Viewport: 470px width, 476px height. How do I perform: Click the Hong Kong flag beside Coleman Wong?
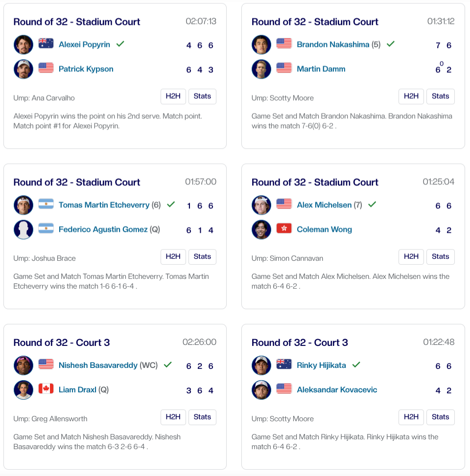pos(284,229)
